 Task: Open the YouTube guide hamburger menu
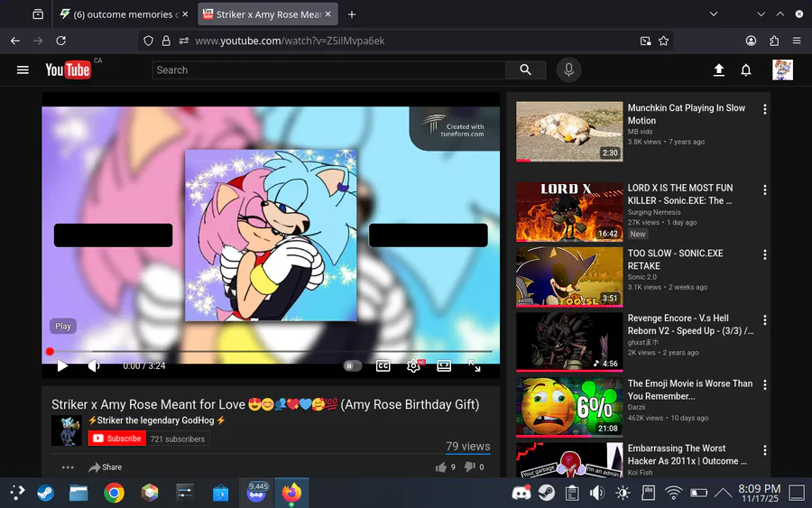(23, 69)
